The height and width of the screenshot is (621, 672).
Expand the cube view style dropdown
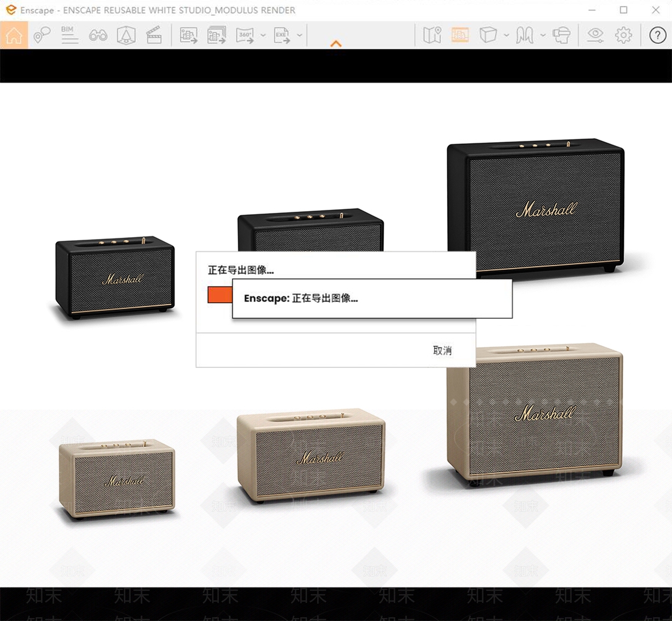[x=507, y=35]
